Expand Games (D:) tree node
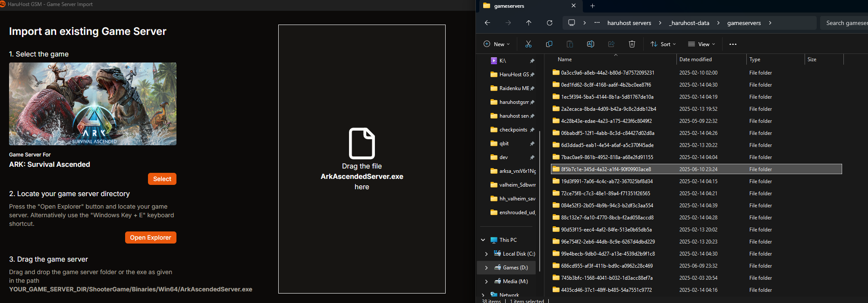Screen dimensions: 868x303 pyautogui.click(x=487, y=268)
